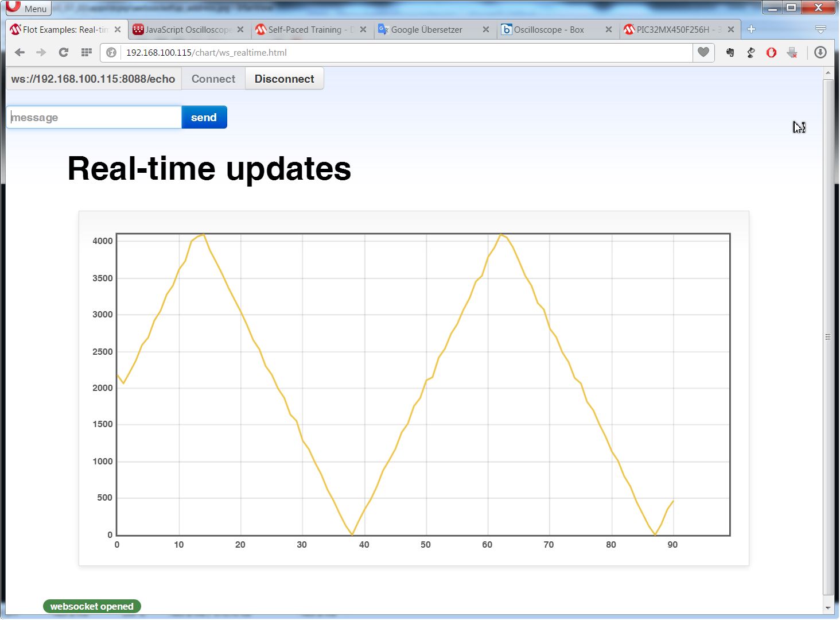Viewport: 840px width, 620px height.
Task: Open the Speed Dial grid icon
Action: 86,52
